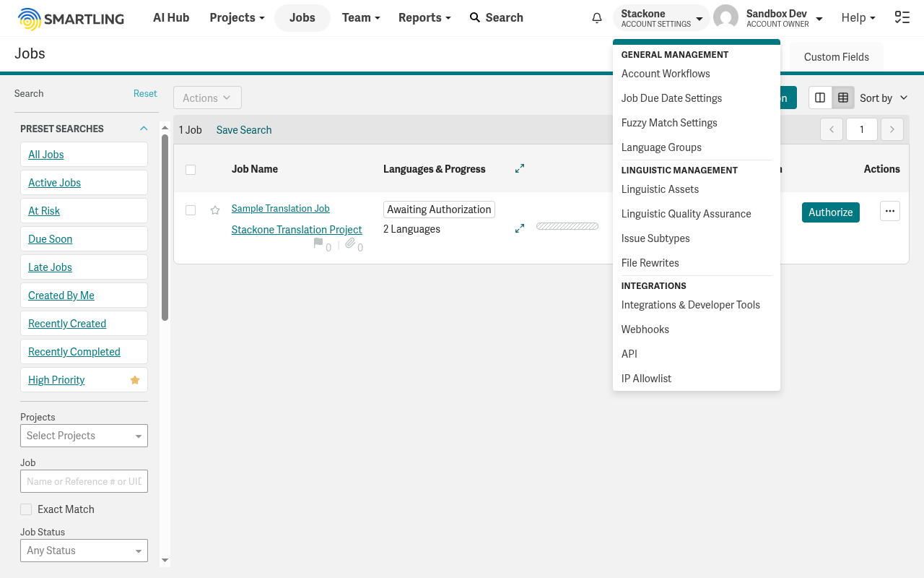
Task: Open Linguistic Assets
Action: point(660,189)
